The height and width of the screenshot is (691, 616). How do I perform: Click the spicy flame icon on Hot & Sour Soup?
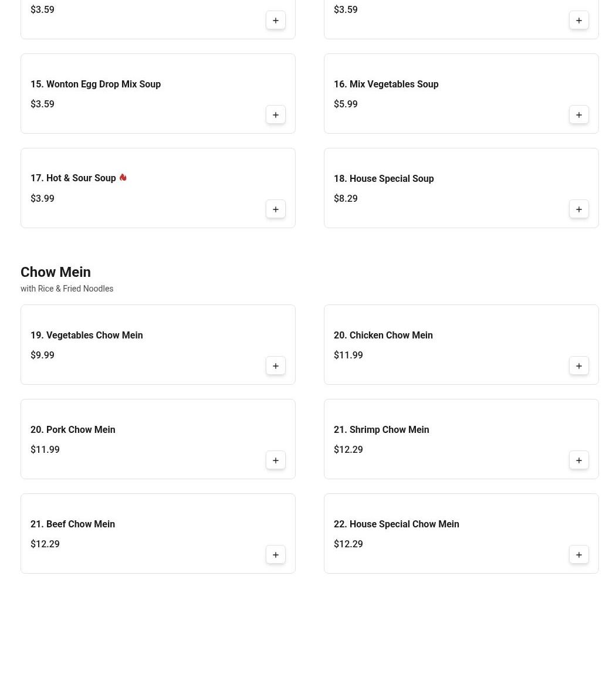(x=123, y=177)
